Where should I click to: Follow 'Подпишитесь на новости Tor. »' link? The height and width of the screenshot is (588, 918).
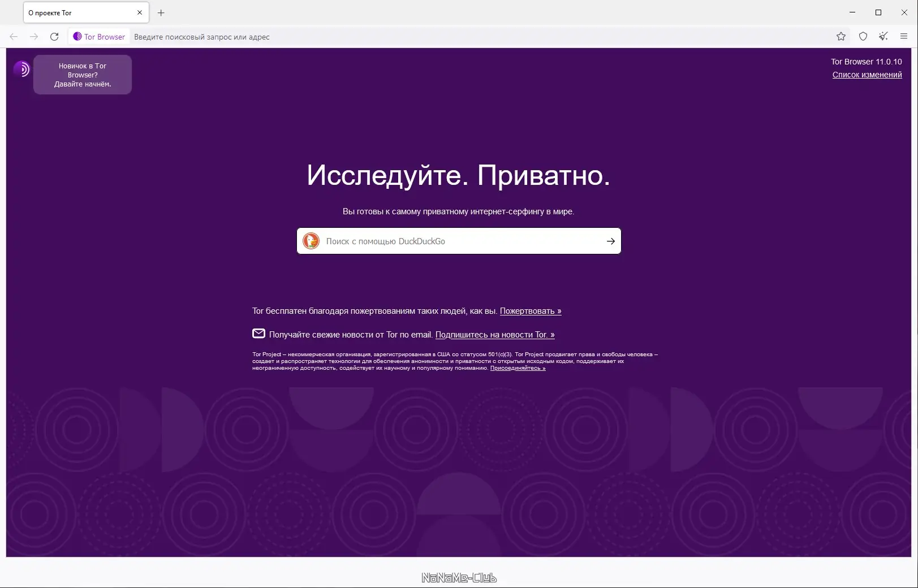tap(495, 335)
